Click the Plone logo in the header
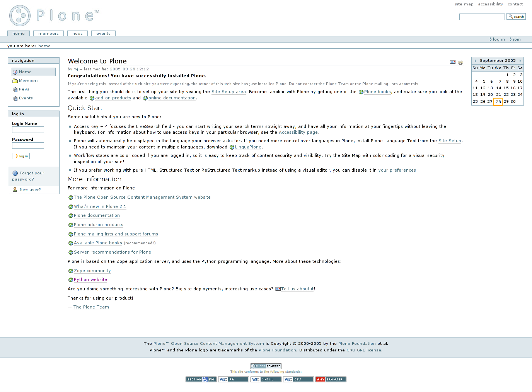The width and height of the screenshot is (532, 392). point(54,15)
